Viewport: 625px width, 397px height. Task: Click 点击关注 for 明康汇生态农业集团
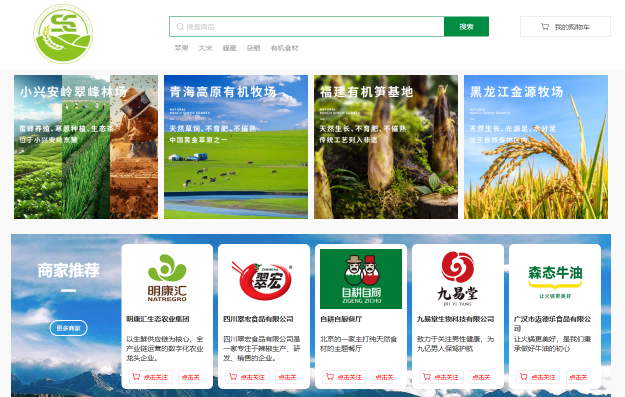[x=151, y=377]
